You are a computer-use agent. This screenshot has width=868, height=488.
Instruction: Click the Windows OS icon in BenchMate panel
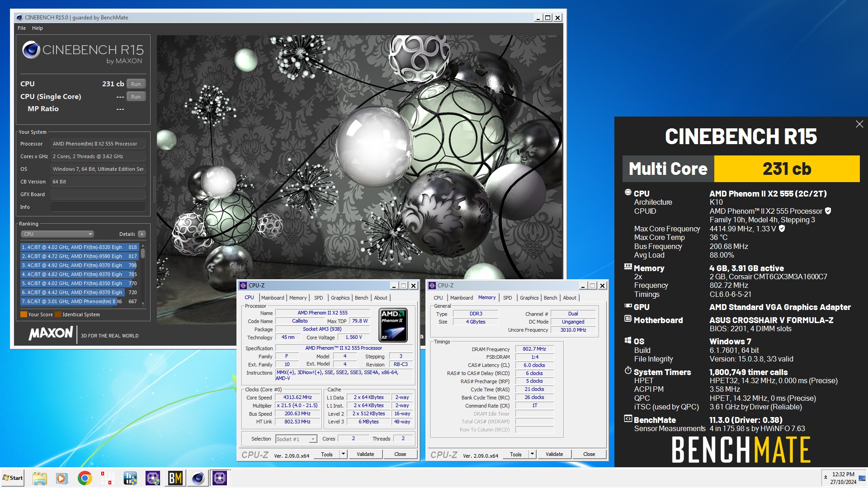click(x=628, y=340)
